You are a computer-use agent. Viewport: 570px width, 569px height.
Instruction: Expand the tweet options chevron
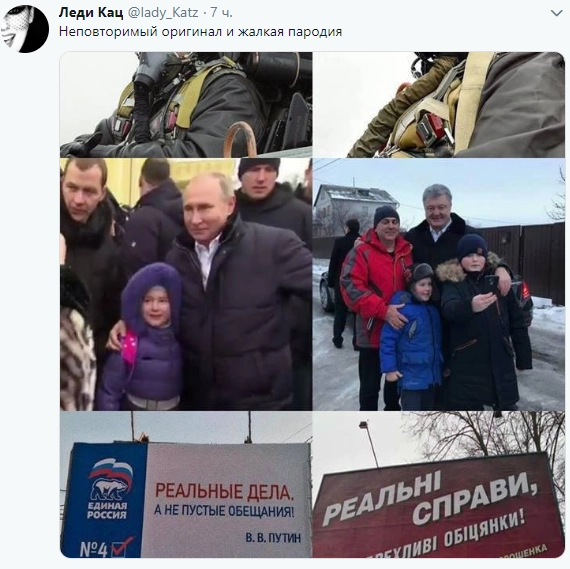click(557, 13)
